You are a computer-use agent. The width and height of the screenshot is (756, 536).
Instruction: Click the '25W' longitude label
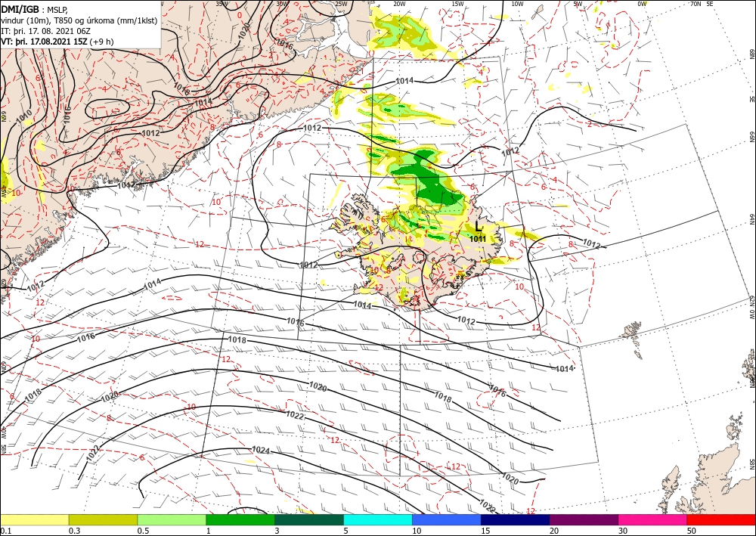pyautogui.click(x=341, y=4)
